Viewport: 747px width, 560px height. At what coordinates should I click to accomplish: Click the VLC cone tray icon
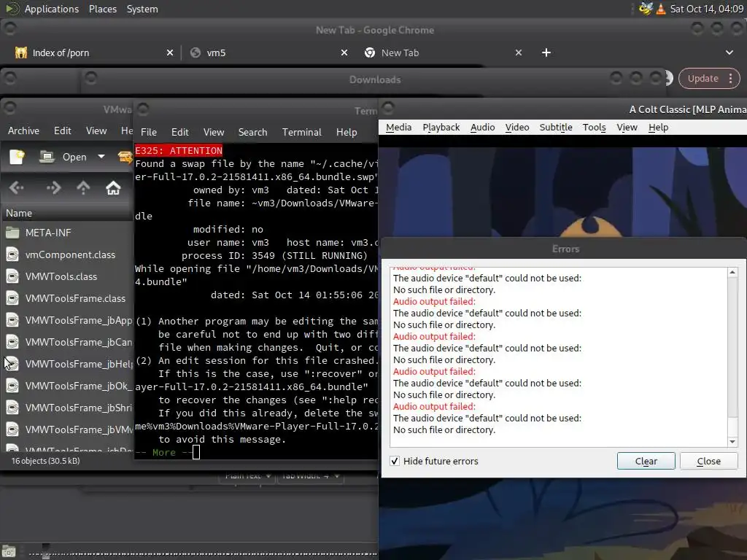[x=661, y=9]
